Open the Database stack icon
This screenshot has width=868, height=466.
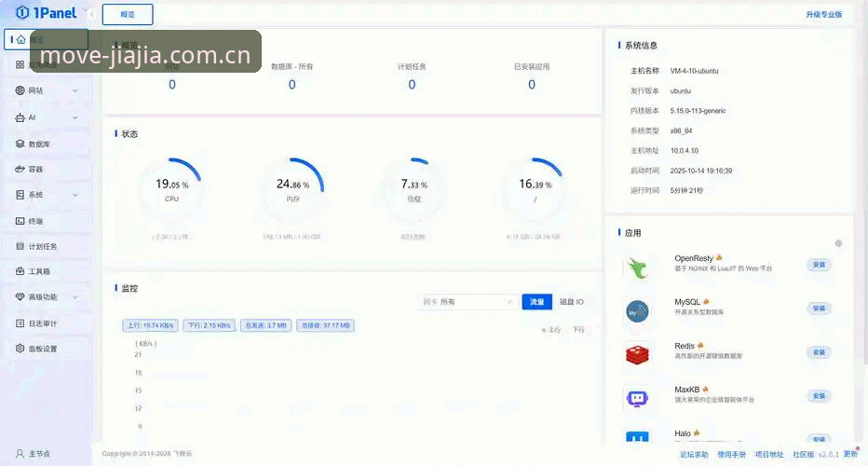coord(20,144)
